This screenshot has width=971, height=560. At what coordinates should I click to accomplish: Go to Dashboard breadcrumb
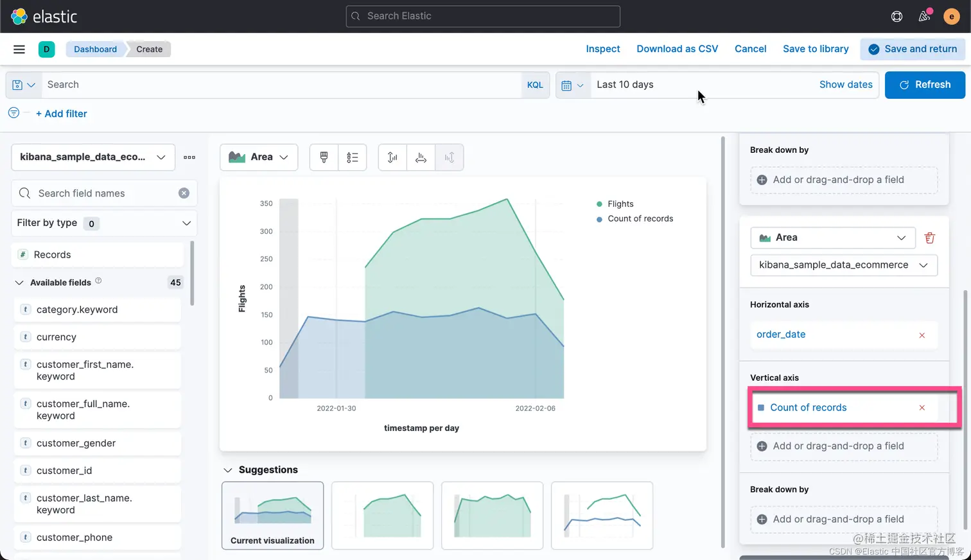tap(95, 49)
